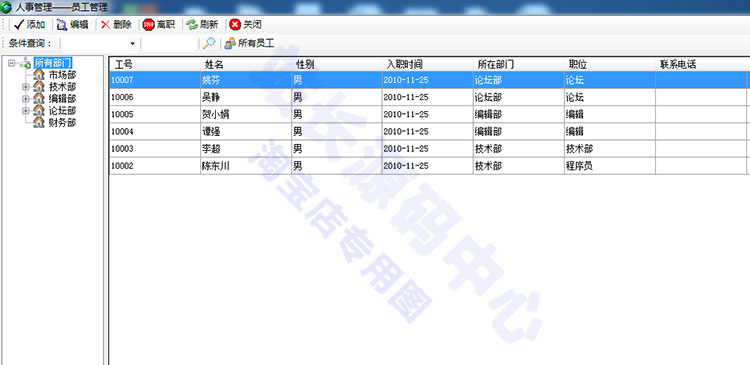Viewport: 750px width, 365px height.
Task: Sort by the 工号 column header
Action: click(x=155, y=65)
